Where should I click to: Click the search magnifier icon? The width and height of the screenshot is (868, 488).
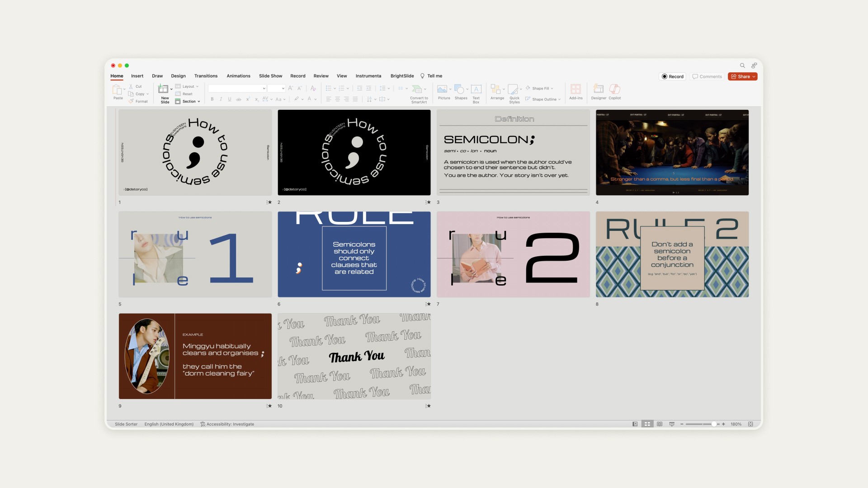(742, 66)
